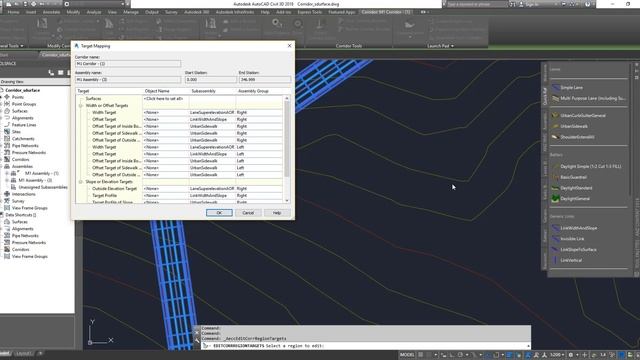Click the <Click here to set all> cell
Image resolution: width=640 pixels, height=360 pixels.
coord(165,99)
